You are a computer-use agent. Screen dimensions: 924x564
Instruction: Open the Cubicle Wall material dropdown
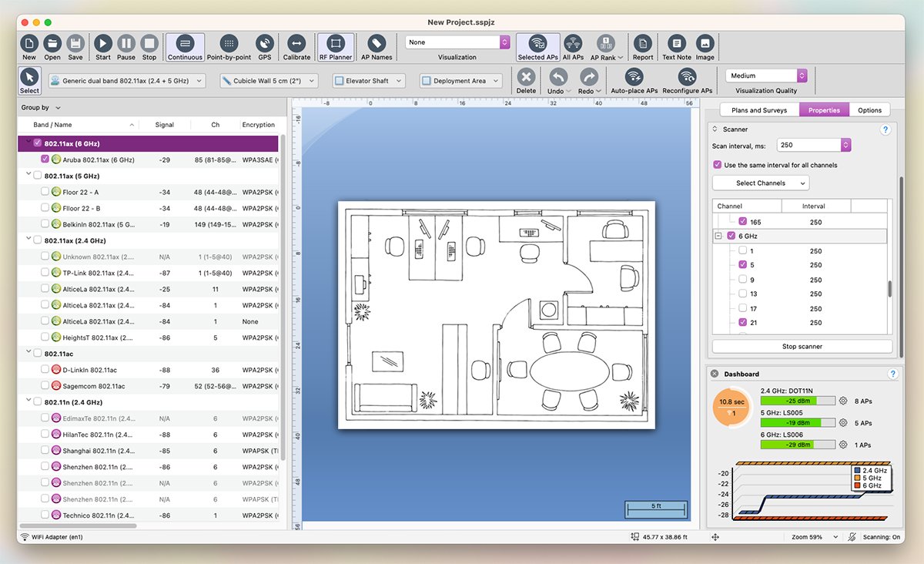(269, 81)
